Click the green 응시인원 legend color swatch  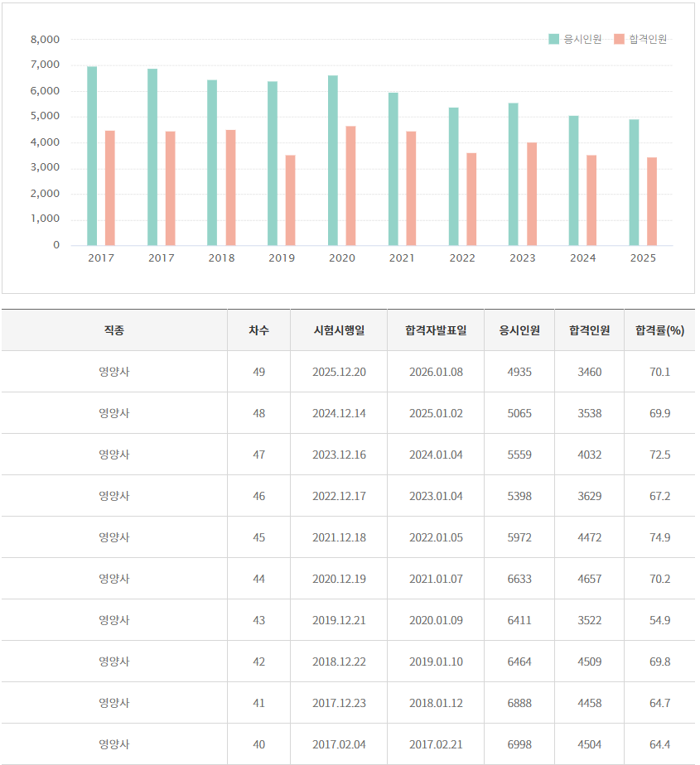tap(553, 39)
